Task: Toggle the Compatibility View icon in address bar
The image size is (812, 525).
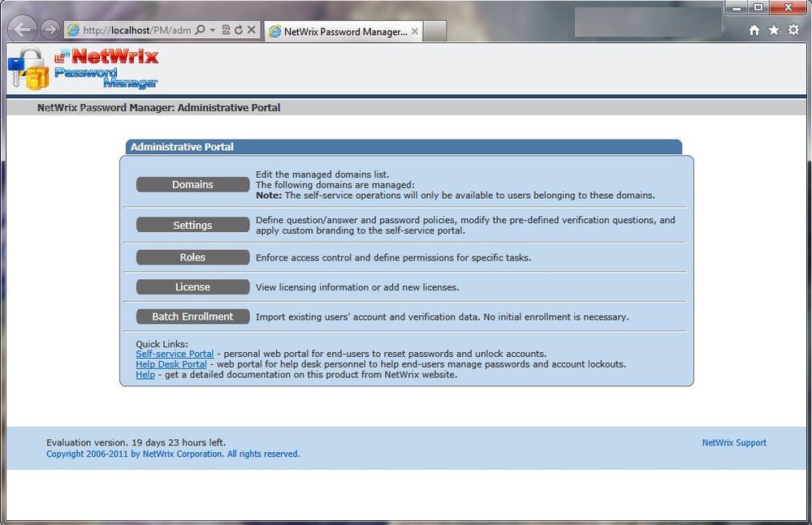Action: pyautogui.click(x=226, y=30)
